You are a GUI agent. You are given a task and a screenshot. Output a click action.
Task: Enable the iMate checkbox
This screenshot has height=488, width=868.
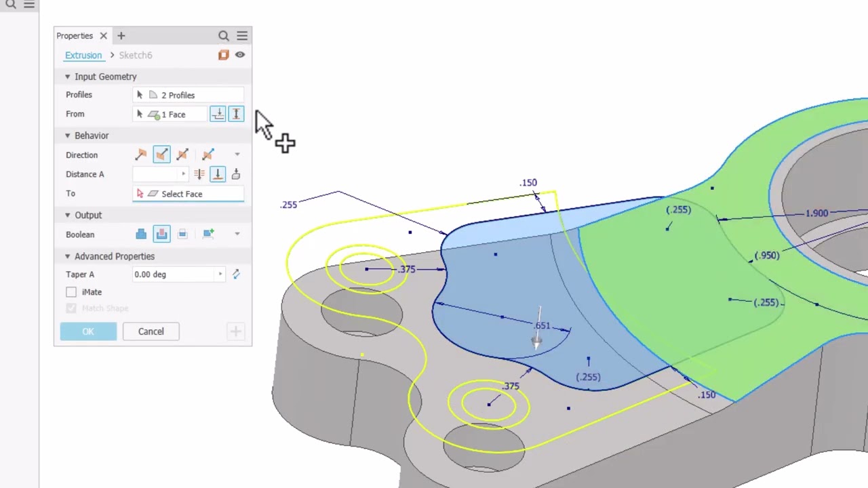(x=71, y=292)
